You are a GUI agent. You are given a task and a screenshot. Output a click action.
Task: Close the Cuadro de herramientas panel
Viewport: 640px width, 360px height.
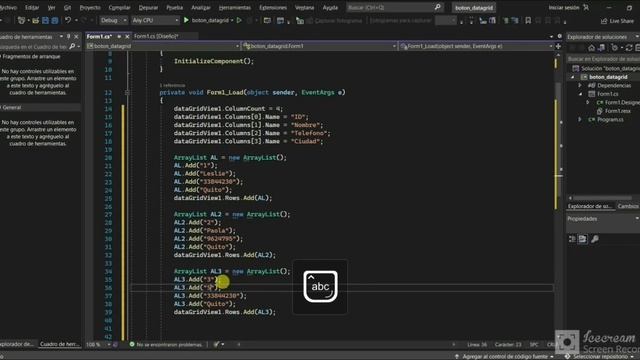[x=76, y=36]
